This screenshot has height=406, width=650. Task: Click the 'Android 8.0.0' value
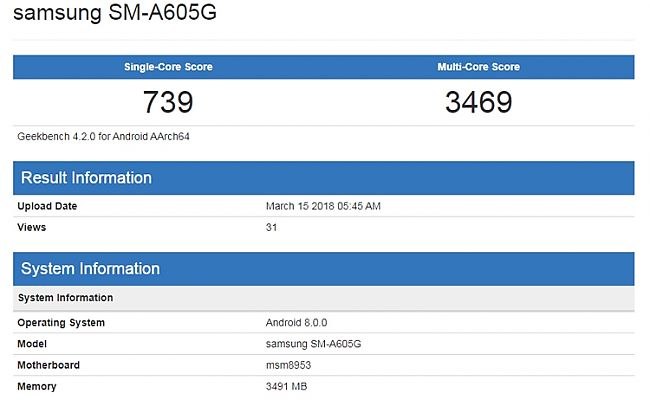[296, 323]
